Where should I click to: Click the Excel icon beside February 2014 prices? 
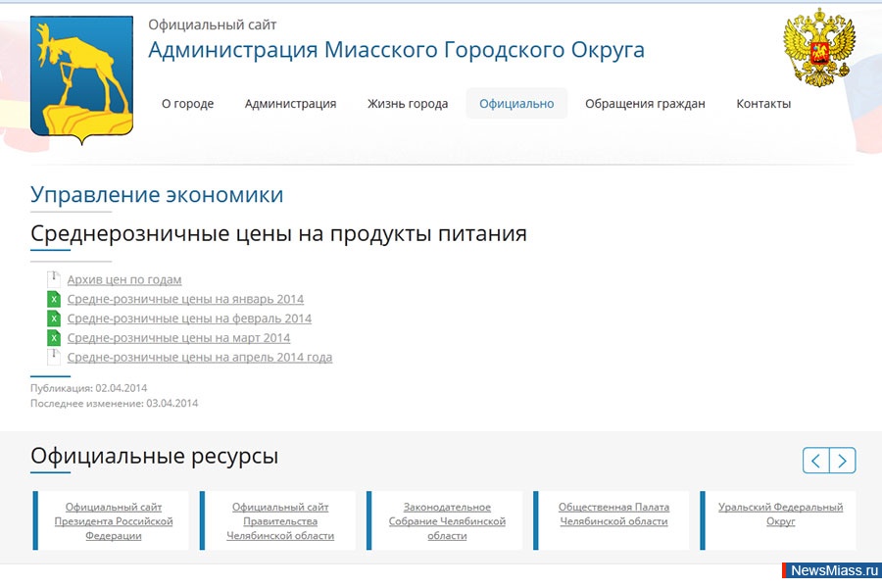(x=54, y=318)
